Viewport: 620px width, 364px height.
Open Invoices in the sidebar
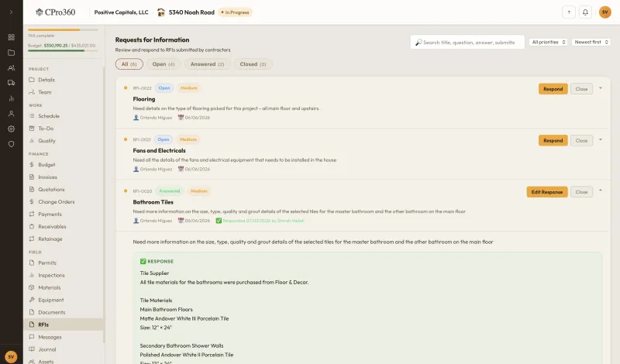click(x=64, y=177)
